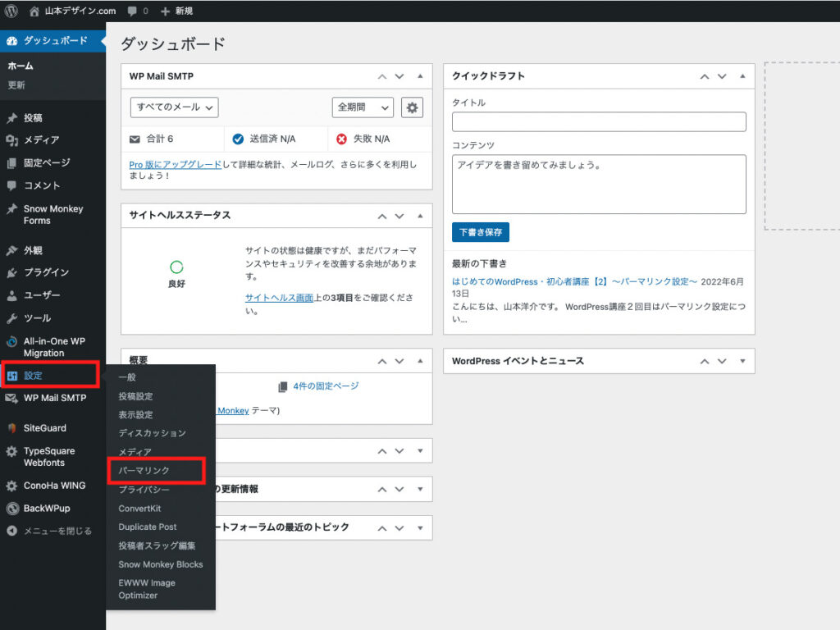This screenshot has height=630, width=840.
Task: Follow the Pro 版にアップグレード link
Action: 176,165
